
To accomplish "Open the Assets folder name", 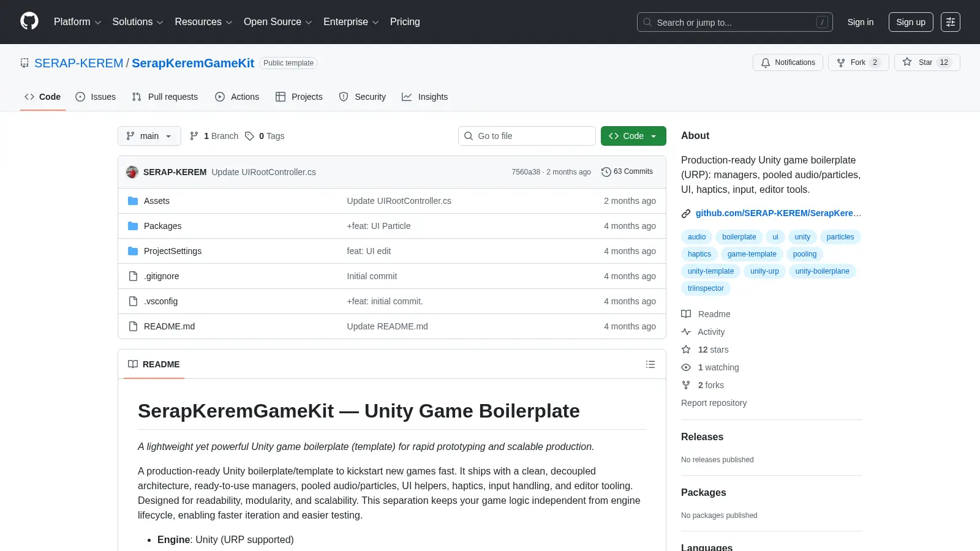I will (x=157, y=201).
